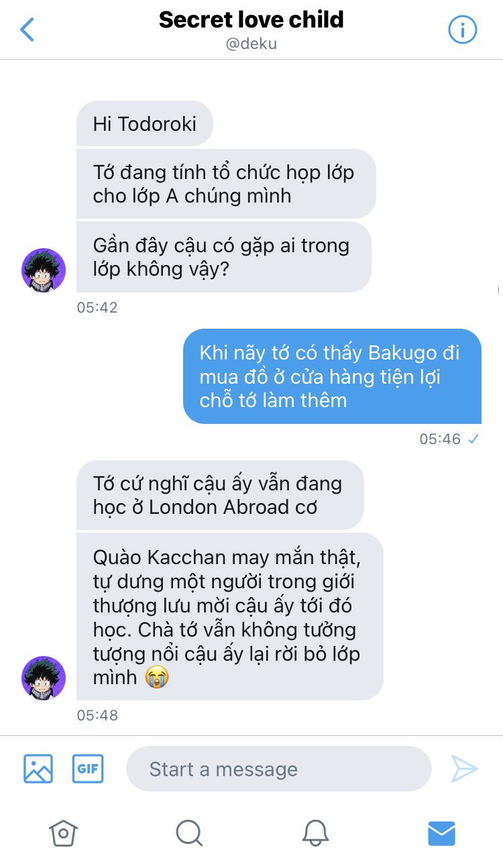Viewport: 503px width, 868px height.
Task: Tap Deku's avatar beside the 05:48 message
Action: click(x=44, y=678)
